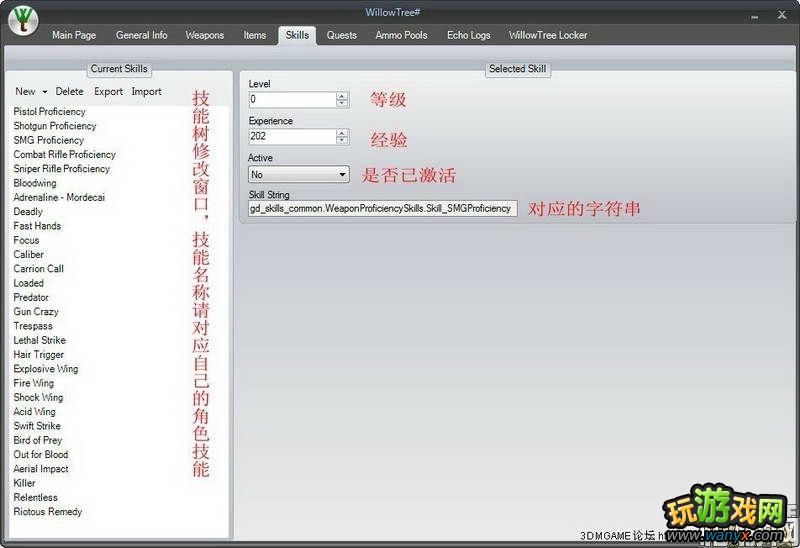This screenshot has width=800, height=548.
Task: Switch to the Ammo Pools tab
Action: [401, 35]
